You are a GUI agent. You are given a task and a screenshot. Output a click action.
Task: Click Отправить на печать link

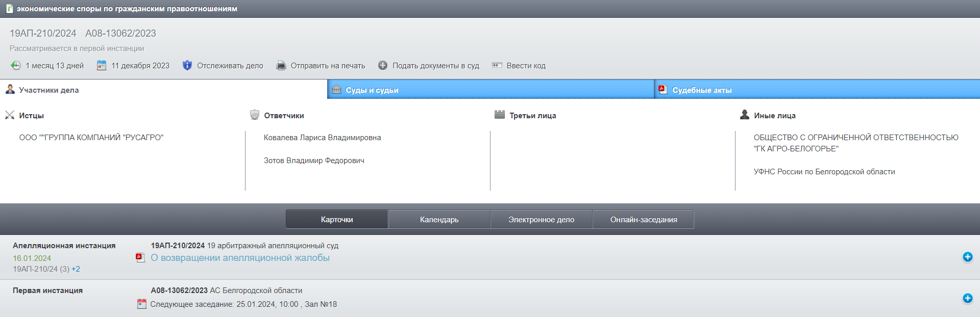(x=328, y=66)
